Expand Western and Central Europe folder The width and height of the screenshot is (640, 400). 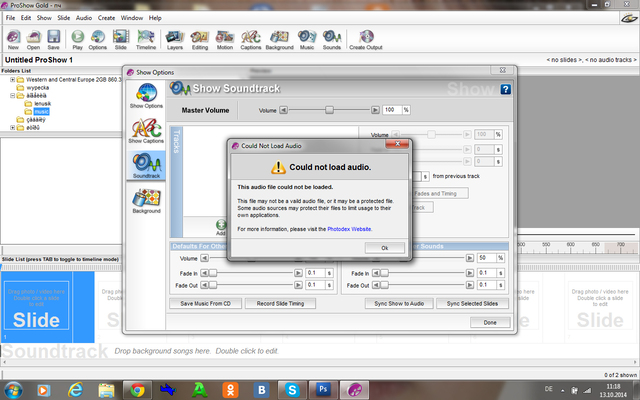point(13,80)
